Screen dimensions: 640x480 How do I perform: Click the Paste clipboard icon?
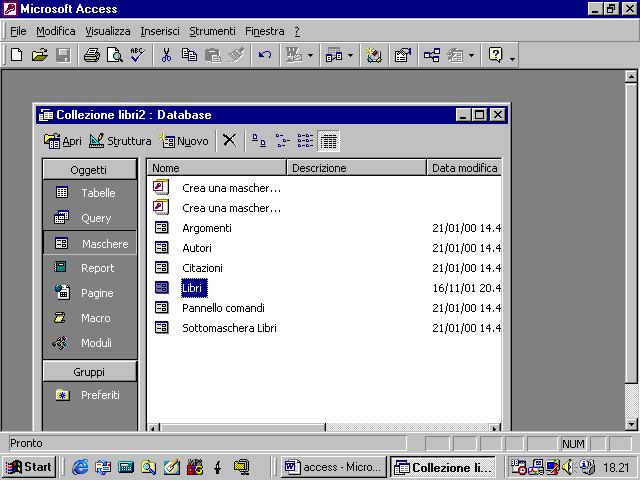click(x=213, y=55)
